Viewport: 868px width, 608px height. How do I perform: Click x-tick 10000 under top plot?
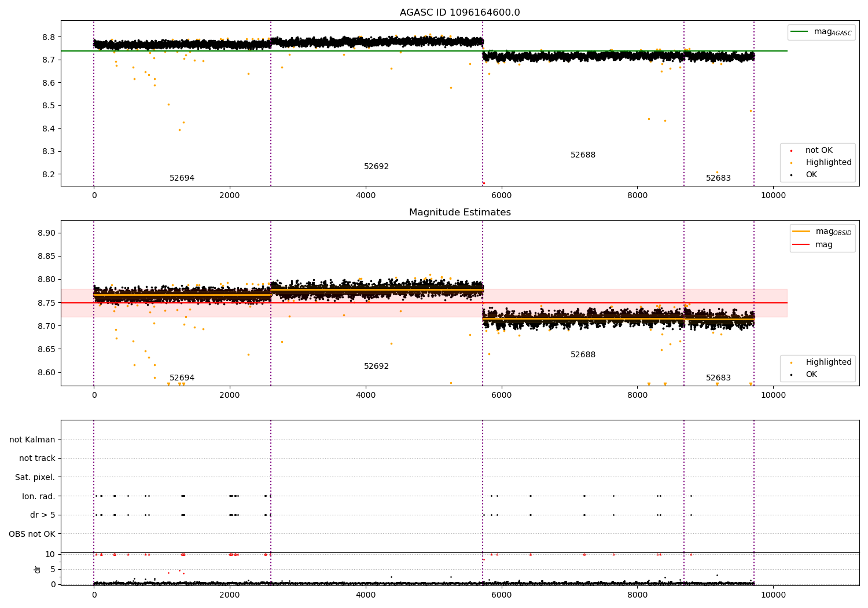[x=773, y=196]
